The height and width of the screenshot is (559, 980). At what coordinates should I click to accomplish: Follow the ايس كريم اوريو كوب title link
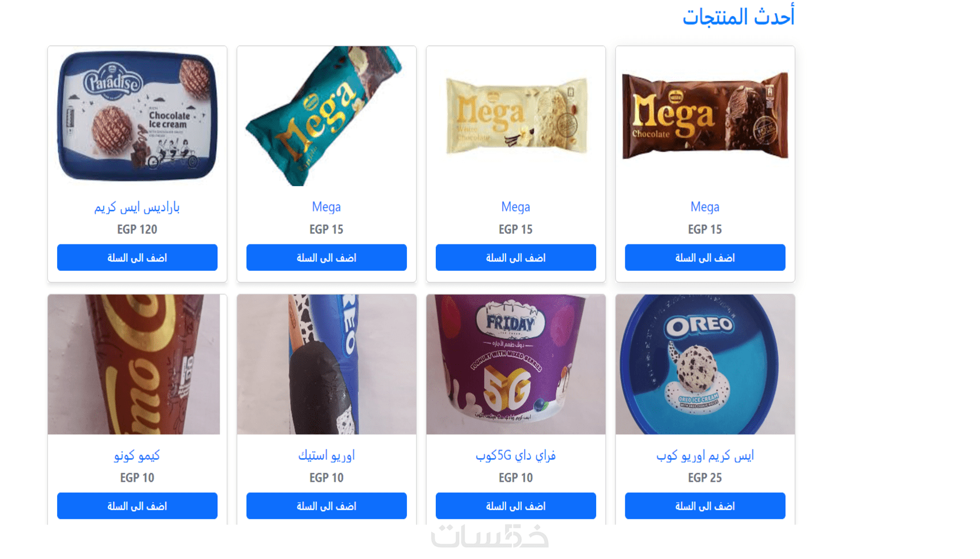click(x=705, y=455)
